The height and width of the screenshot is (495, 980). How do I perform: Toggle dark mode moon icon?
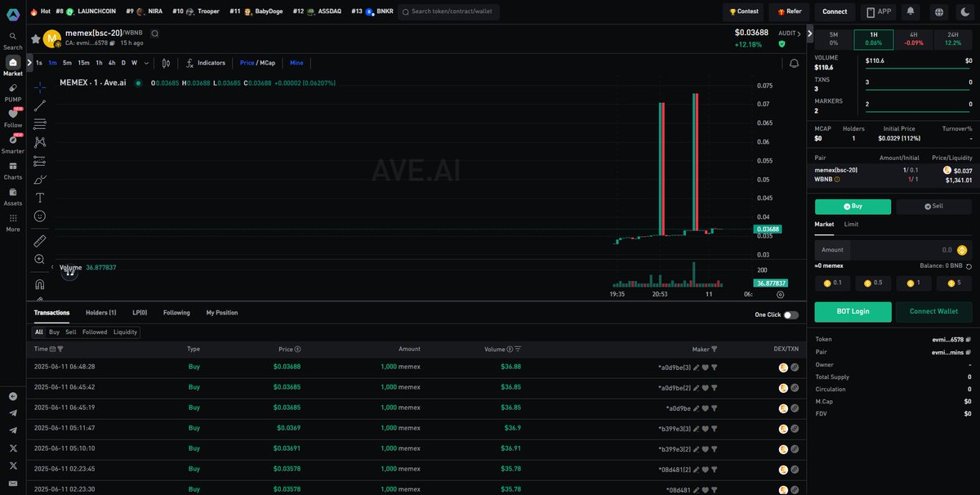964,12
